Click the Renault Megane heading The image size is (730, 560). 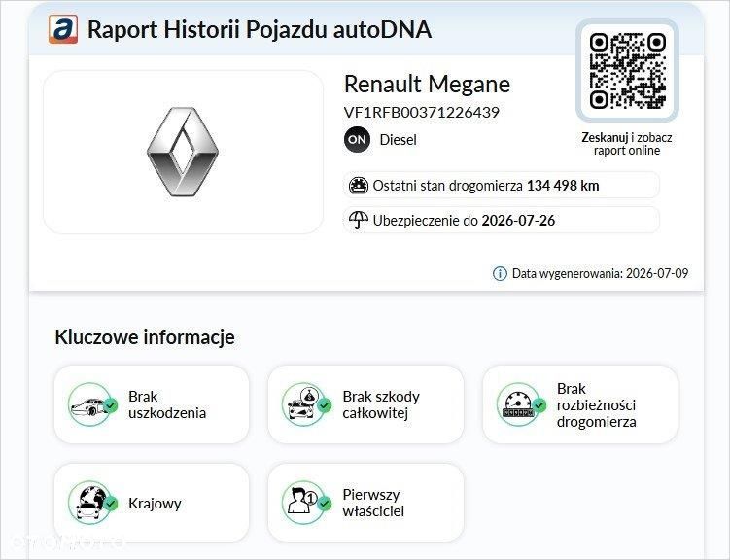click(427, 85)
